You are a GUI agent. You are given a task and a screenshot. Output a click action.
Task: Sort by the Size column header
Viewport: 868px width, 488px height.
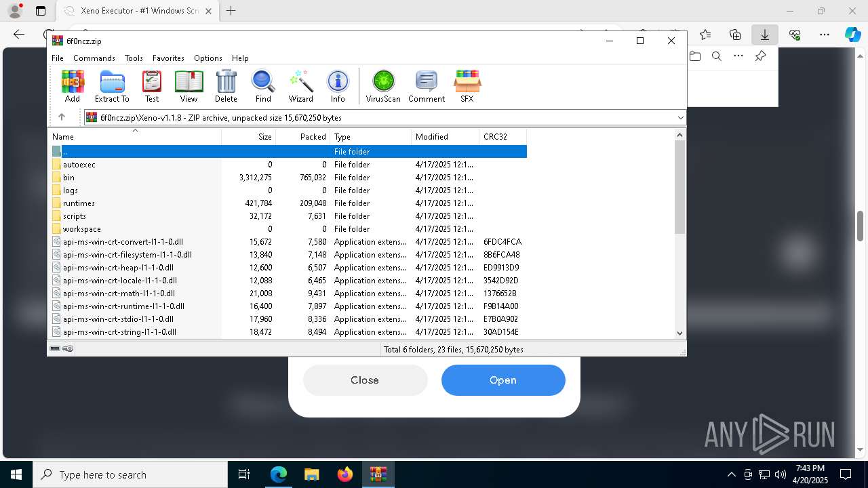point(249,136)
